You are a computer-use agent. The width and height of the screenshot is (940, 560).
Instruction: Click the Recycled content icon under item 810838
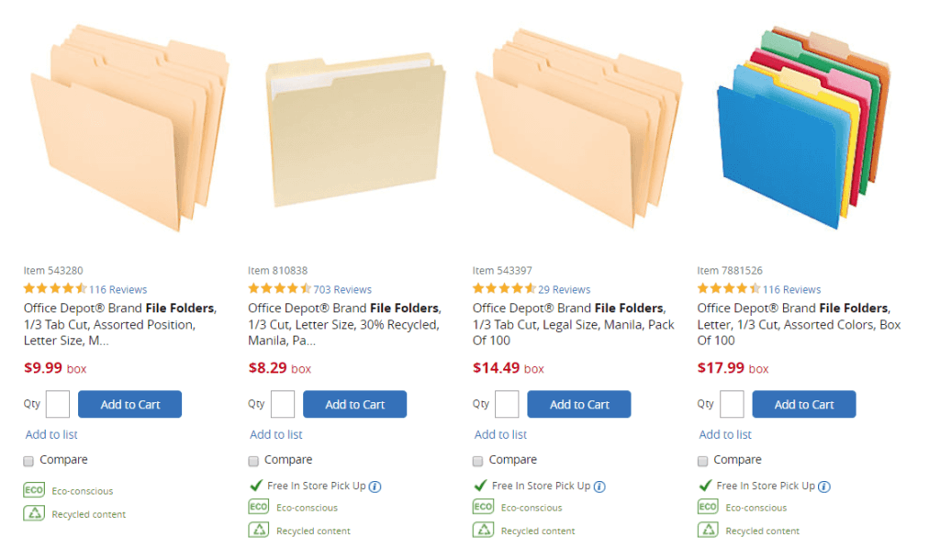[259, 531]
